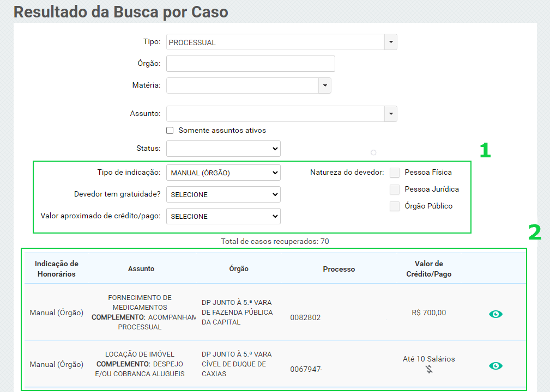This screenshot has width=550, height=392.
Task: Click the Assunto column header in table
Action: (141, 269)
